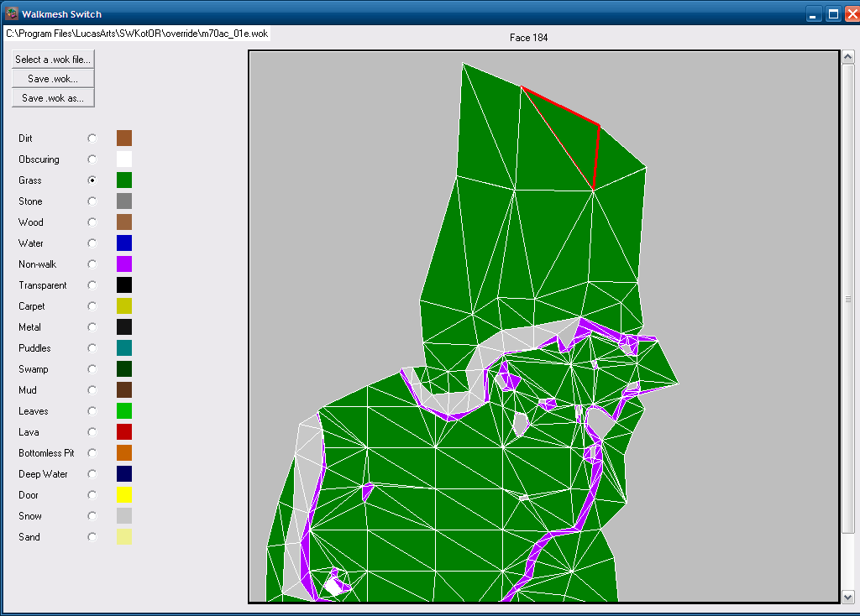The width and height of the screenshot is (860, 616).
Task: Select the Snow radio button
Action: pyautogui.click(x=92, y=516)
